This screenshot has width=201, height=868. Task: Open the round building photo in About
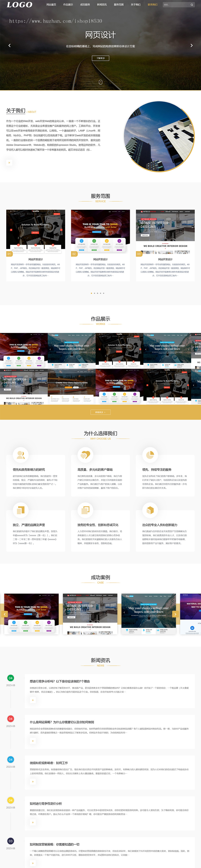pos(159,137)
